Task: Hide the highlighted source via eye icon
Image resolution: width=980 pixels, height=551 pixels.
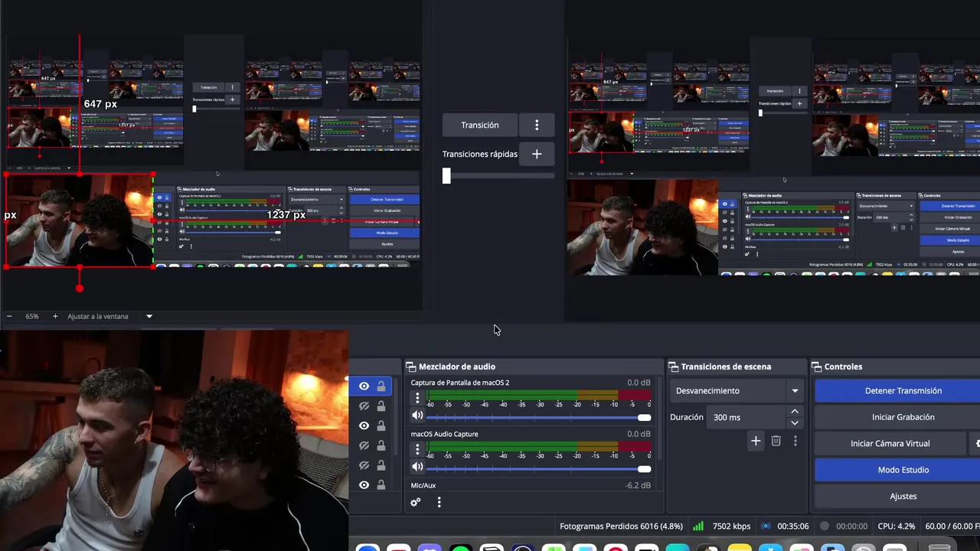Action: (x=364, y=386)
